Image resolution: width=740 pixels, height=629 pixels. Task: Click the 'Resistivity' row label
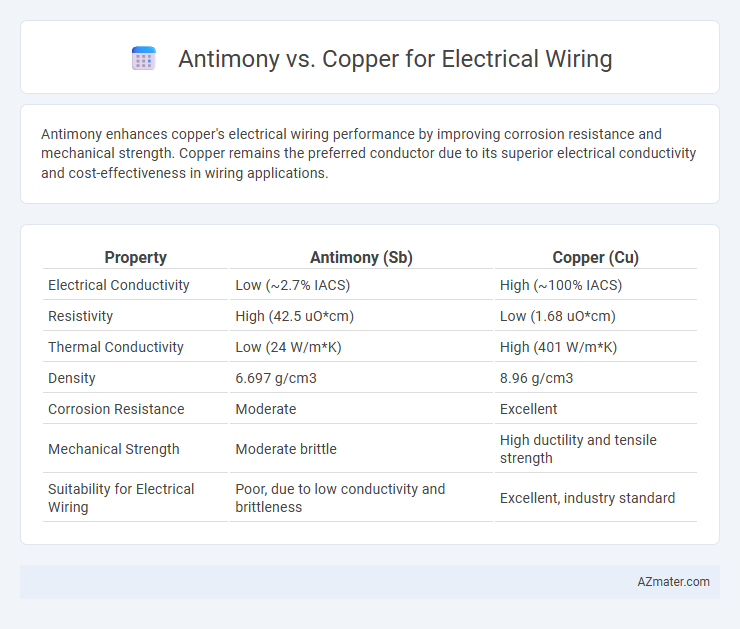pyautogui.click(x=80, y=316)
